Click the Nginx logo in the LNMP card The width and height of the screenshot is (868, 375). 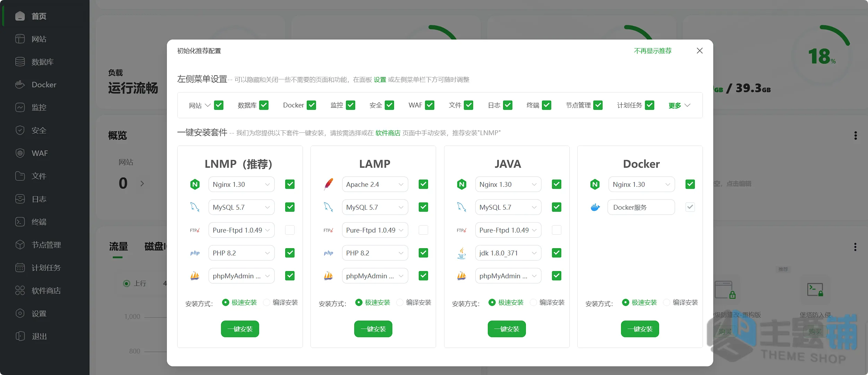[x=195, y=184]
